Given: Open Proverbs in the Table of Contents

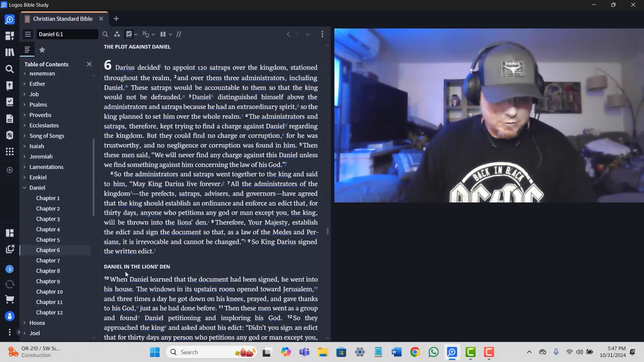Looking at the screenshot, I should (40, 115).
